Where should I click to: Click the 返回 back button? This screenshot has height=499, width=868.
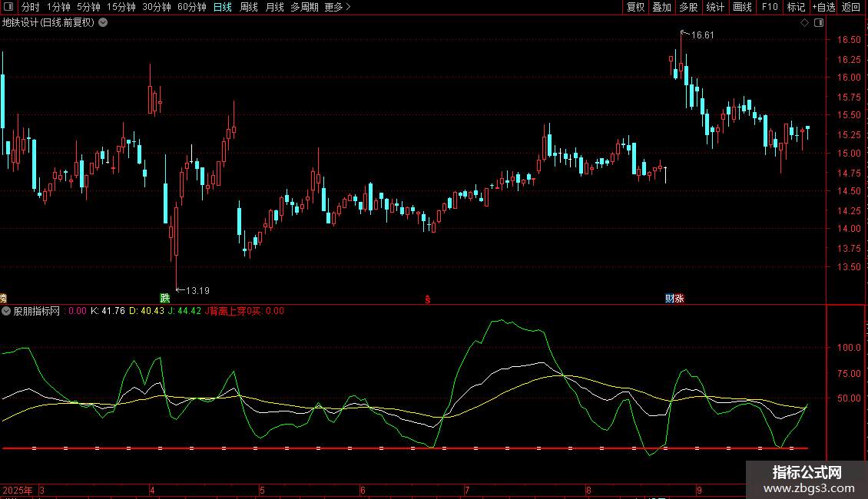851,8
